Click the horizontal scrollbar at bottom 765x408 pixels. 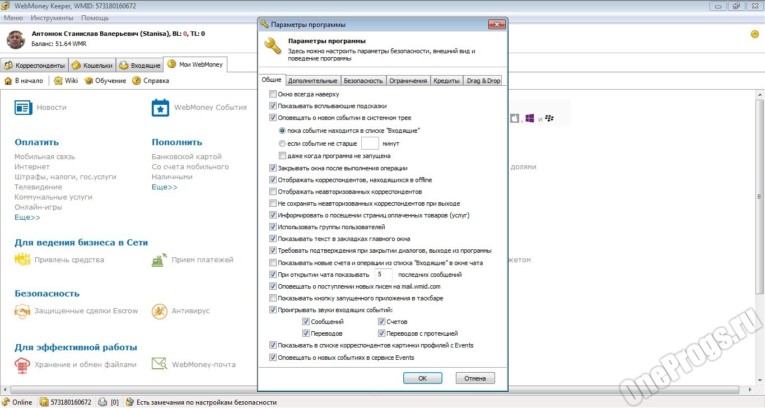[375, 390]
